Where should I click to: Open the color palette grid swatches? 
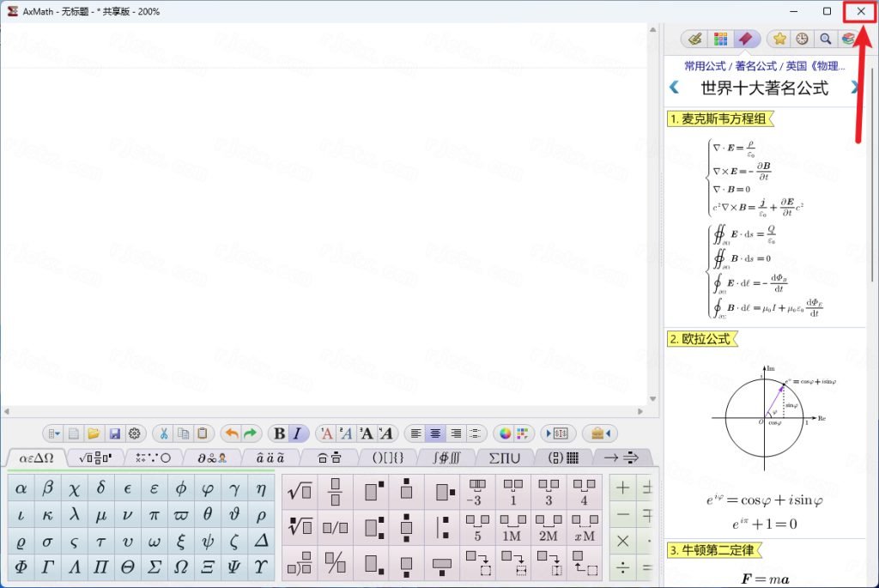click(523, 433)
